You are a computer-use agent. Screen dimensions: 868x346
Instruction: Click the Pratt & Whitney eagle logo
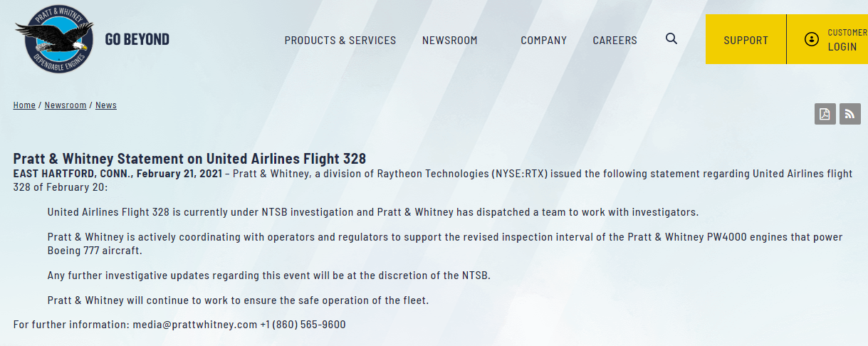tap(54, 39)
